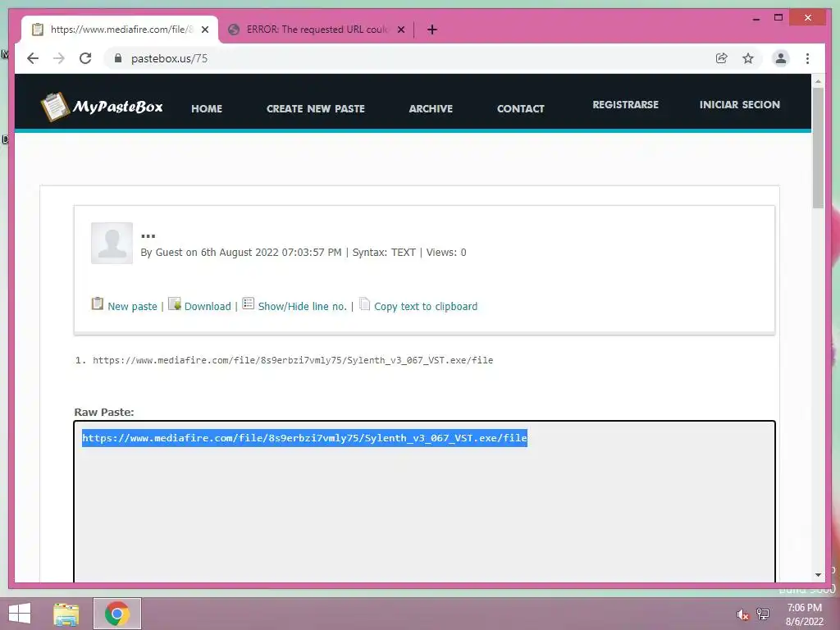
Task: Click the New paste link
Action: [132, 307]
